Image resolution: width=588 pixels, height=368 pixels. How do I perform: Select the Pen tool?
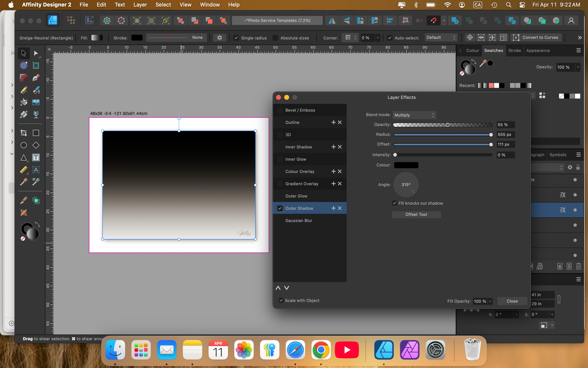[x=36, y=78]
